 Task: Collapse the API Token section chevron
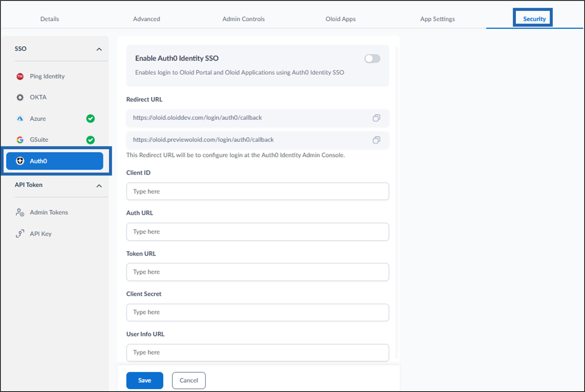(x=99, y=186)
